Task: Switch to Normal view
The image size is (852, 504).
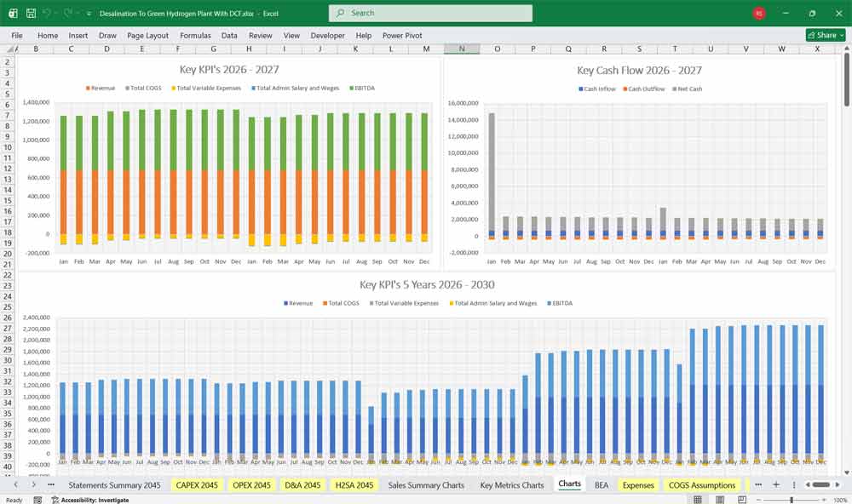Action: coord(699,499)
